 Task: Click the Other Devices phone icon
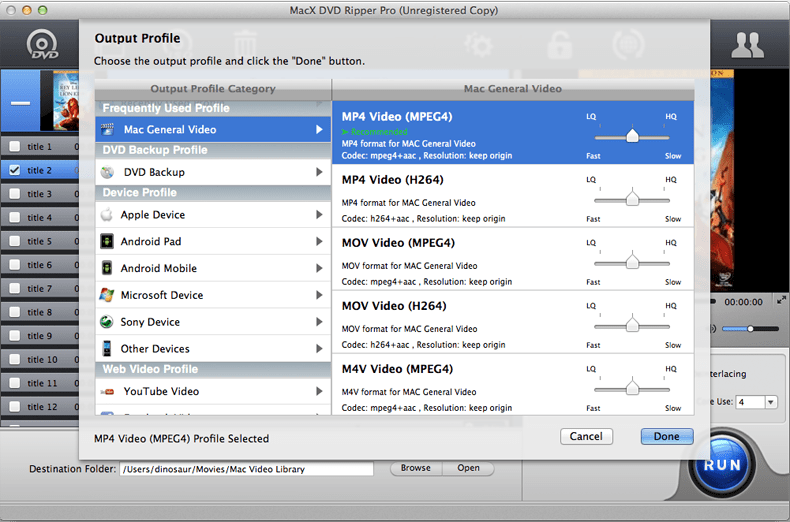(107, 348)
